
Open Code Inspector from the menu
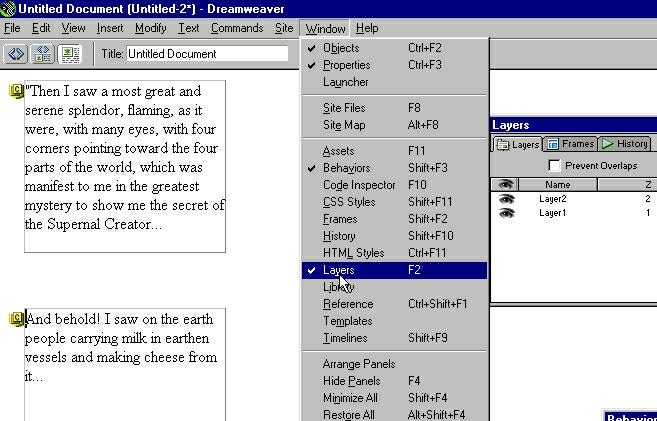click(x=394, y=185)
